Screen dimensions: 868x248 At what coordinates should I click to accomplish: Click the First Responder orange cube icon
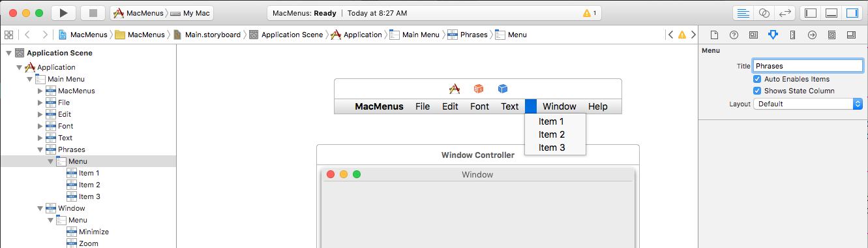[x=479, y=89]
